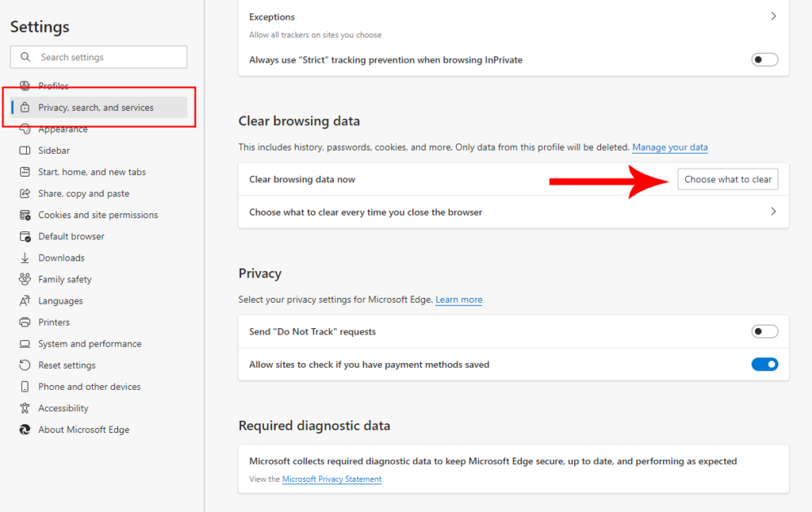The height and width of the screenshot is (512, 812).
Task: Open Cookies and site permissions section
Action: 98,215
